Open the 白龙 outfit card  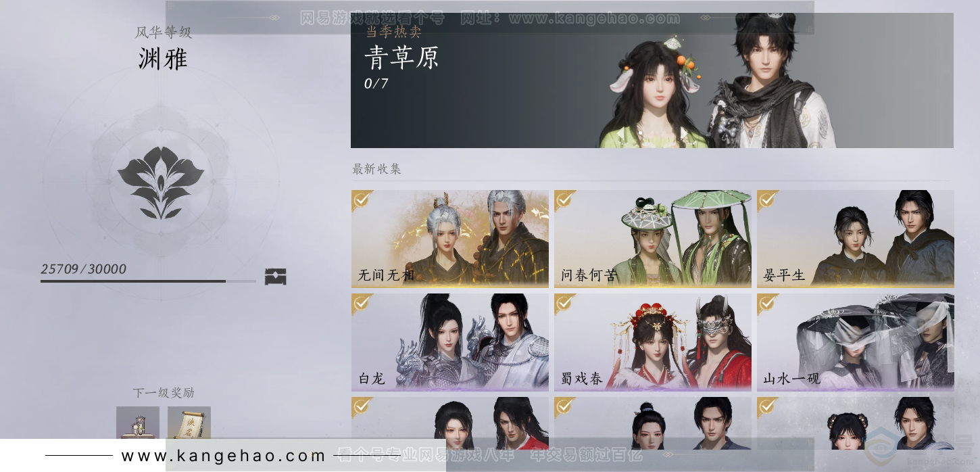click(x=450, y=342)
